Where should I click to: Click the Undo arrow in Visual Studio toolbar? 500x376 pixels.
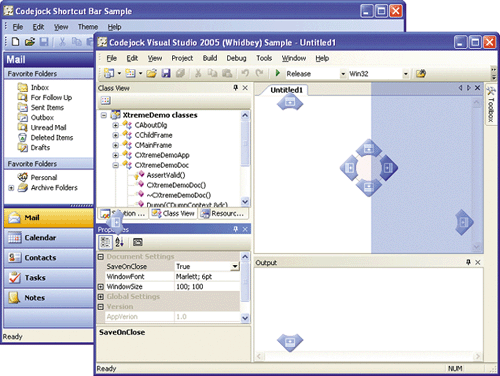point(245,73)
